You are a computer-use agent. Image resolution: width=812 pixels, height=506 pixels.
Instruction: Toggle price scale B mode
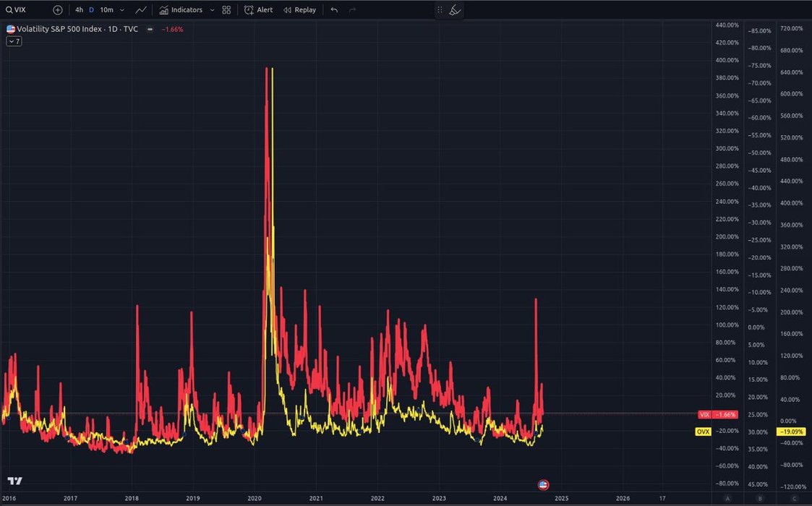coord(760,499)
